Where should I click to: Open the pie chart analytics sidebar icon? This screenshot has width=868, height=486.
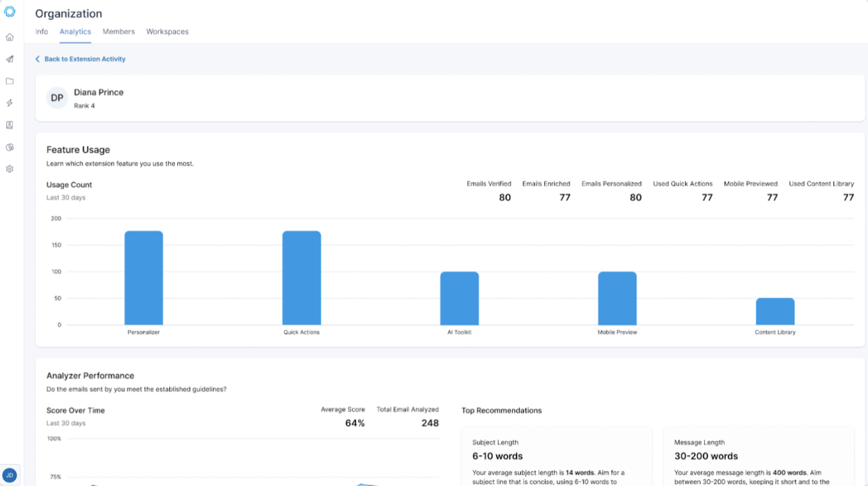click(x=10, y=148)
